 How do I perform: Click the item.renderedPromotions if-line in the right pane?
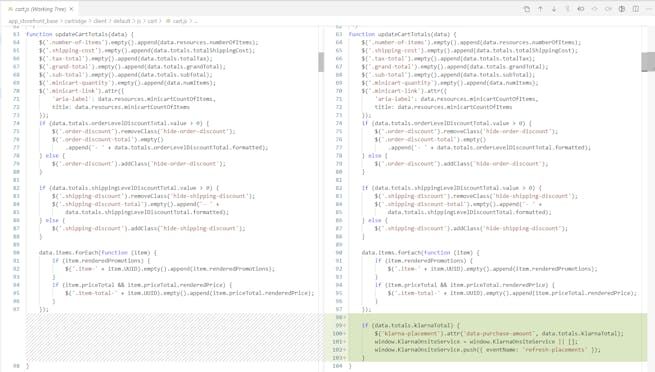coord(423,261)
